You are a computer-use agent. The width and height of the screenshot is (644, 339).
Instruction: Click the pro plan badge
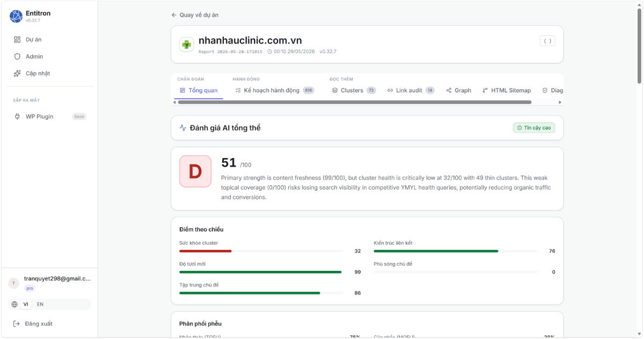(30, 288)
